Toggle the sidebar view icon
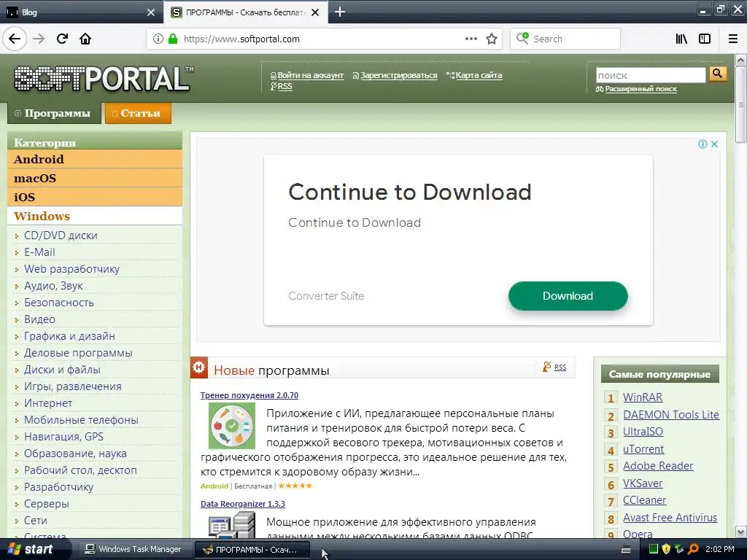 705,39
